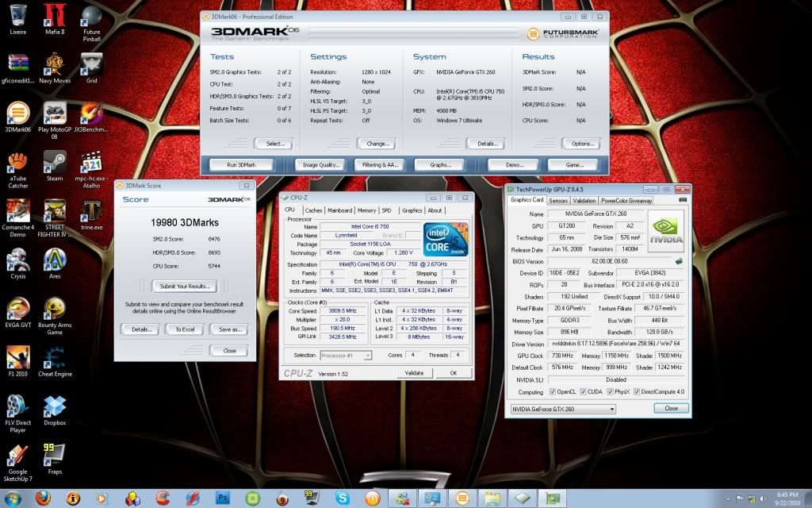Click the GPU-Z screenshot camera icon
The image size is (812, 508).
(x=683, y=199)
